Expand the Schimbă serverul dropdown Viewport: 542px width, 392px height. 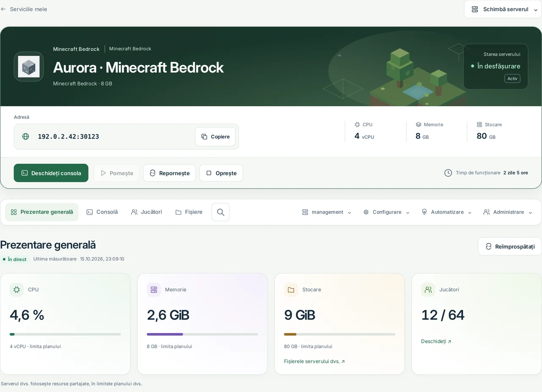coord(503,9)
